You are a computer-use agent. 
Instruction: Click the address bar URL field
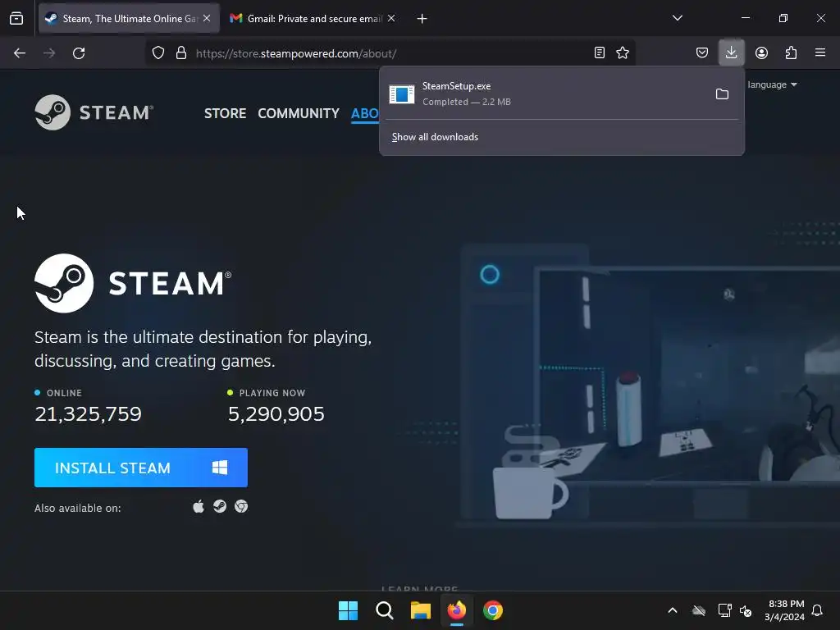(390, 53)
